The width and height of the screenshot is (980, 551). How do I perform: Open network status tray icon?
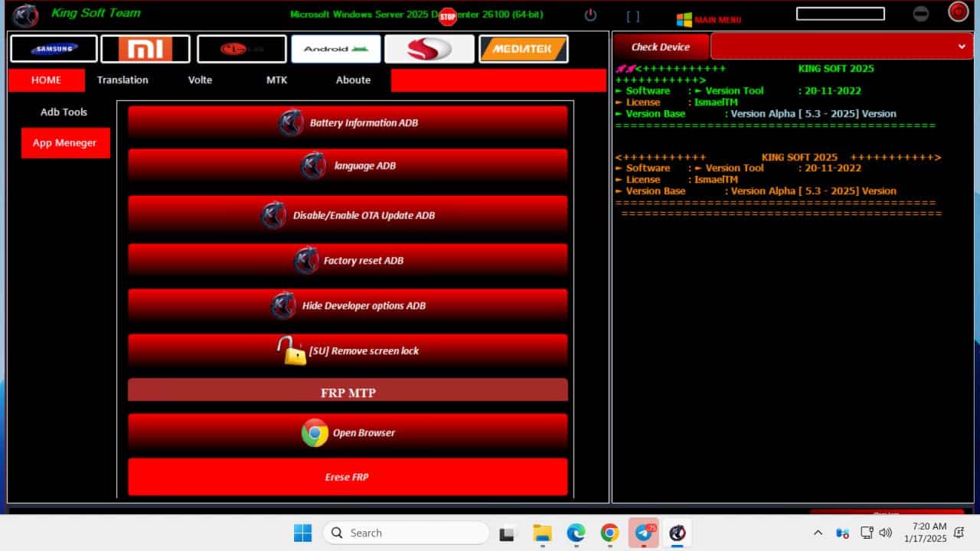pos(867,533)
